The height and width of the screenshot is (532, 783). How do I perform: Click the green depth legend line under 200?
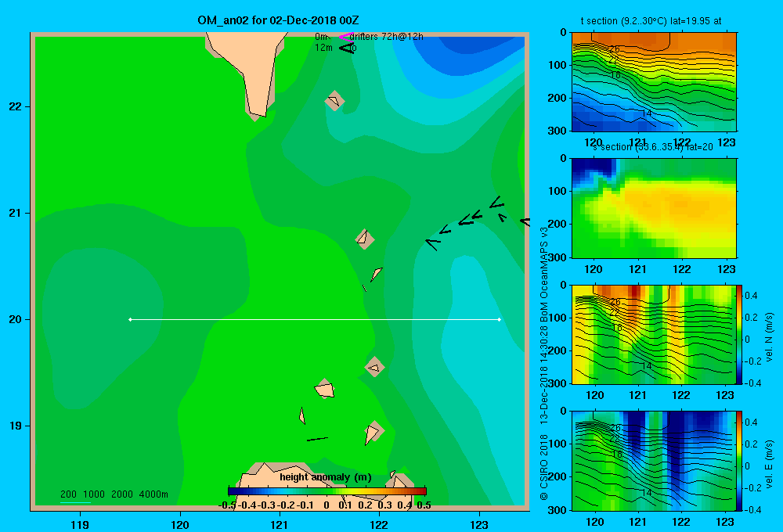pos(75,502)
